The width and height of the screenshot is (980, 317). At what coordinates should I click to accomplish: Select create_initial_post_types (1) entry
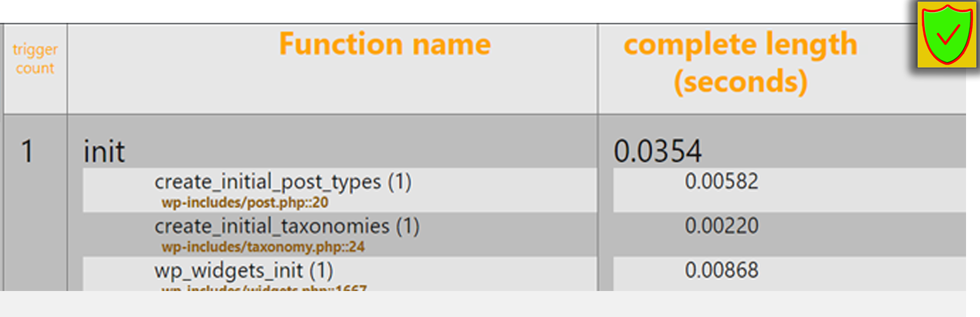pyautogui.click(x=283, y=183)
